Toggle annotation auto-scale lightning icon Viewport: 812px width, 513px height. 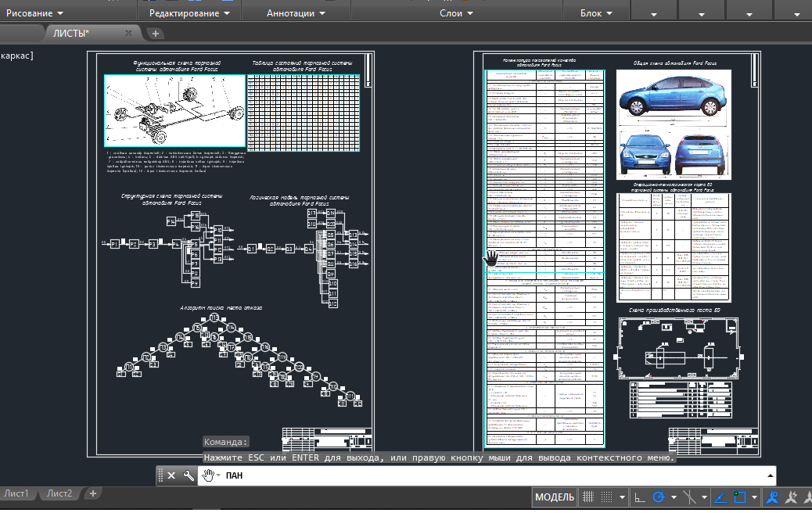coord(791,497)
